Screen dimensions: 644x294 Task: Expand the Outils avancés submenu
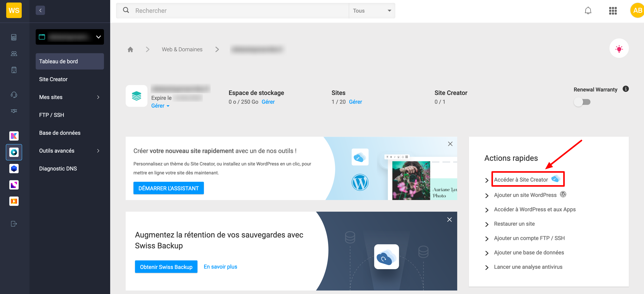pos(70,151)
